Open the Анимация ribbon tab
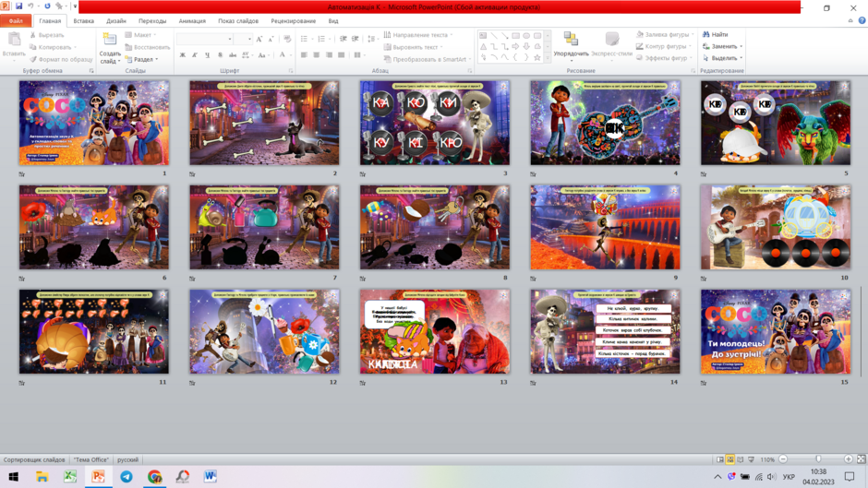The image size is (868, 488). click(192, 21)
